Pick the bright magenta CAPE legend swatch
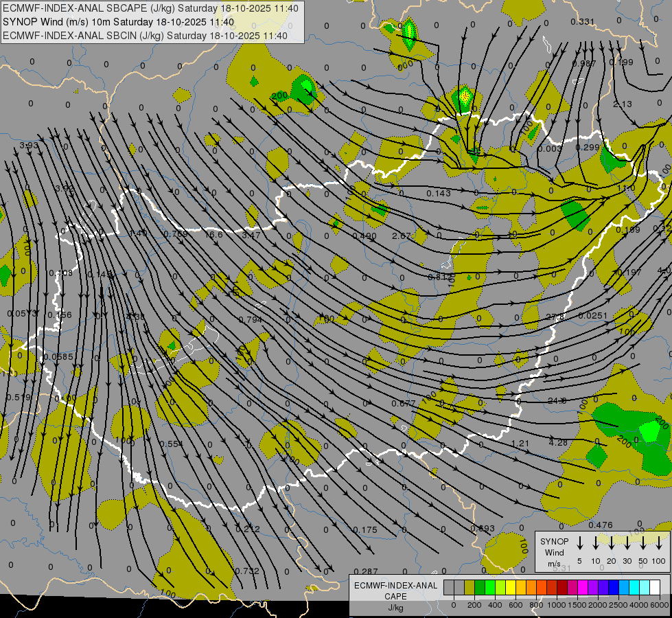The width and height of the screenshot is (672, 618). click(583, 587)
